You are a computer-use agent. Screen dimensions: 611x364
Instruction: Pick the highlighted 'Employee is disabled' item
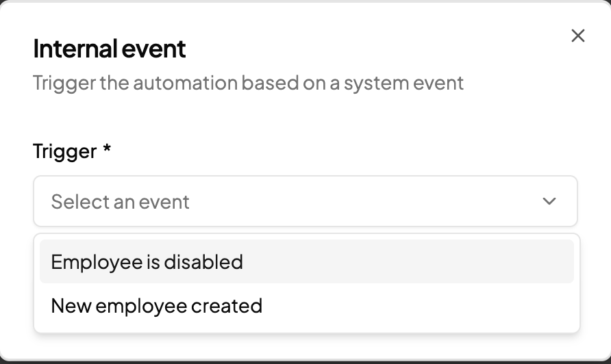[x=147, y=262]
